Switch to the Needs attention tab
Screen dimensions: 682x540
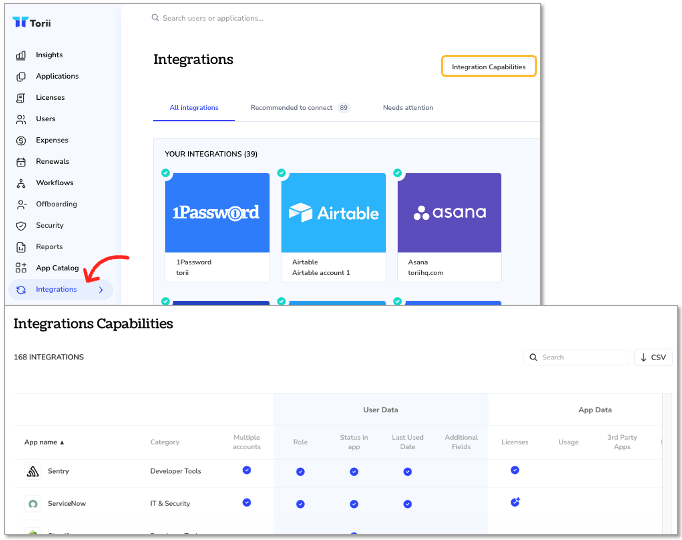tap(408, 108)
